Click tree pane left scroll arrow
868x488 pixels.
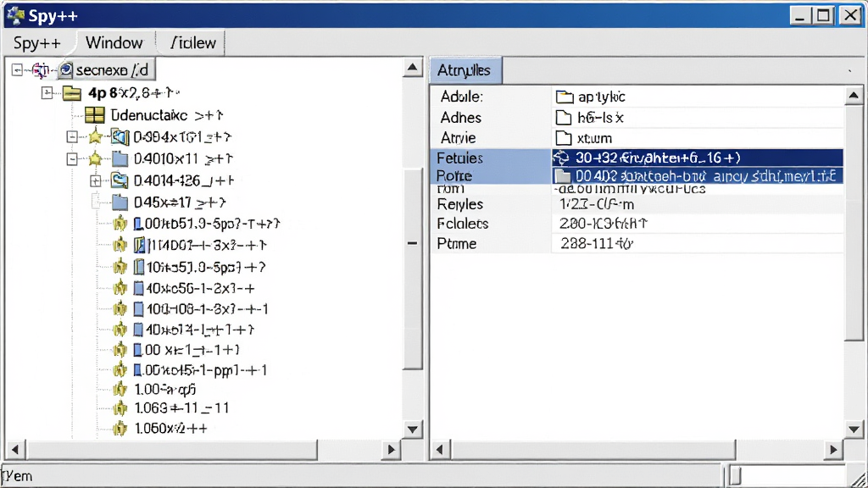[x=15, y=449]
